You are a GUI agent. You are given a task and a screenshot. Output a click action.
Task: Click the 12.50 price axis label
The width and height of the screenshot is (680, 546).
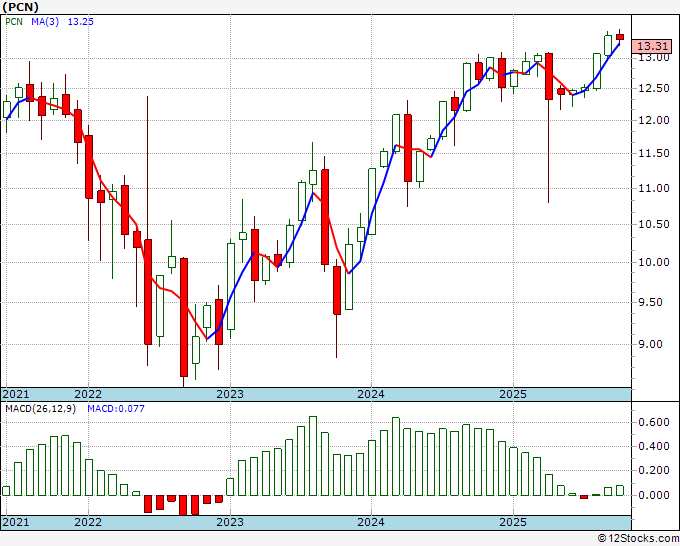pos(654,88)
